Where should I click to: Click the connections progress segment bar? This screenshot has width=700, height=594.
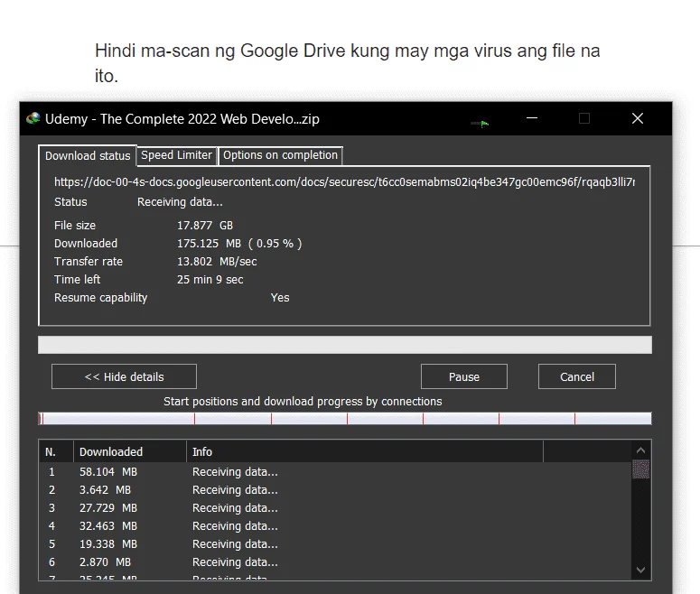pyautogui.click(x=345, y=419)
